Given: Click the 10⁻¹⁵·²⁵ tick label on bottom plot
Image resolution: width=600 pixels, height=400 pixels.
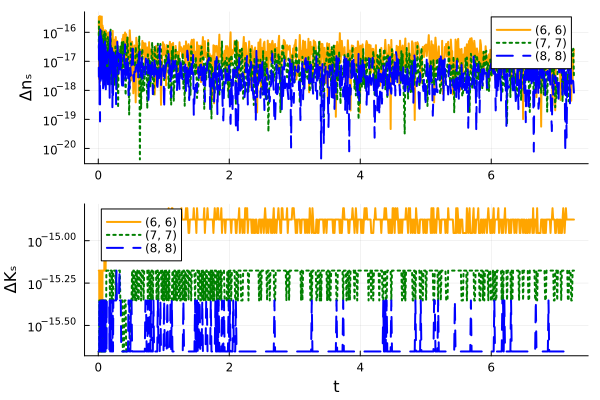Looking at the screenshot, I should [52, 283].
